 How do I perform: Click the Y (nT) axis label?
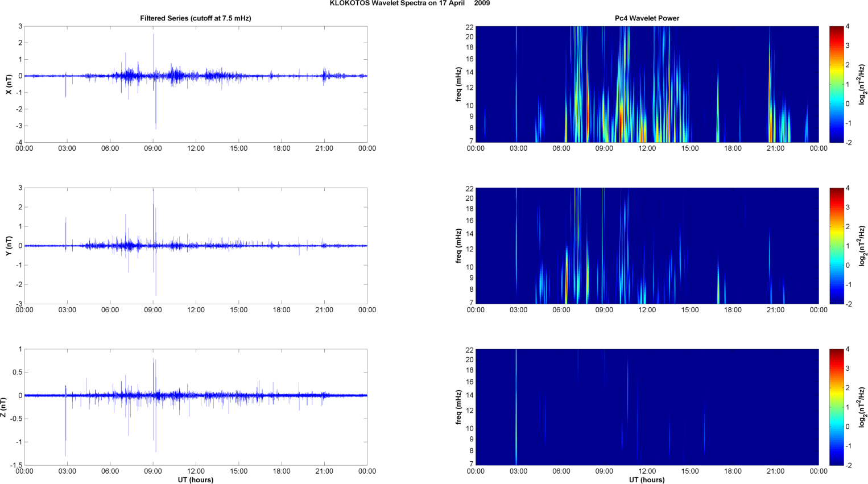9,246
